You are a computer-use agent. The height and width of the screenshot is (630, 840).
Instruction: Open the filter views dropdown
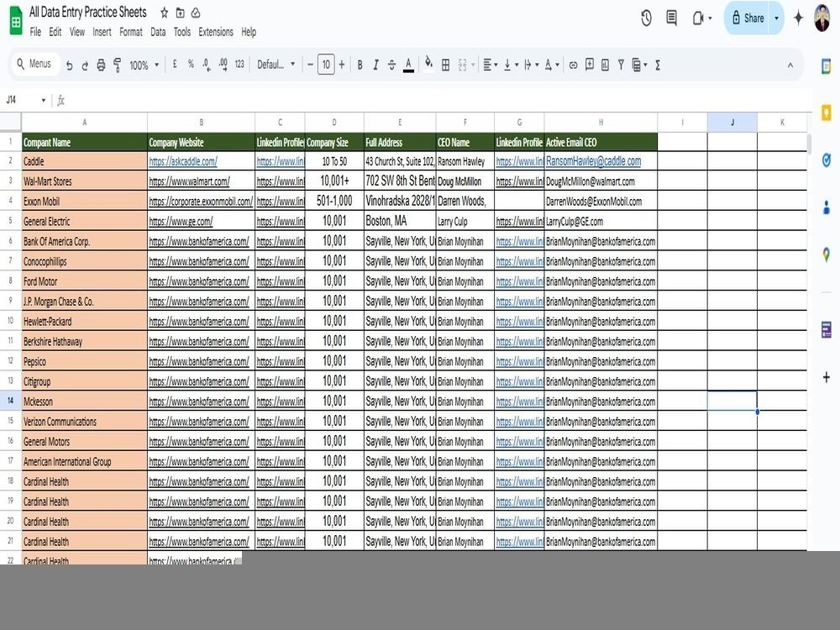(x=639, y=65)
